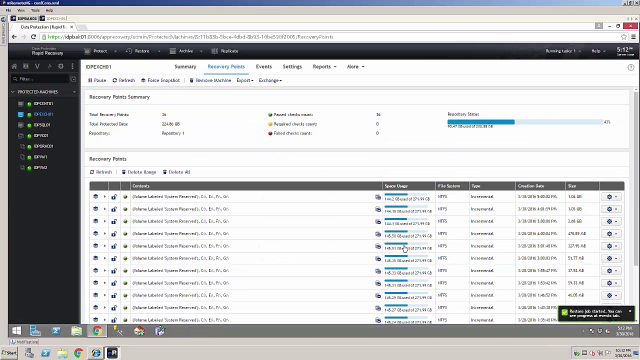Switch to the Settings tab

(292, 67)
